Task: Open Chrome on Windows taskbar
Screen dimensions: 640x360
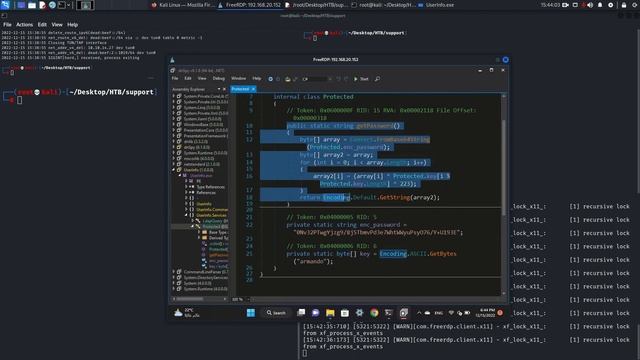Action: coord(374,313)
